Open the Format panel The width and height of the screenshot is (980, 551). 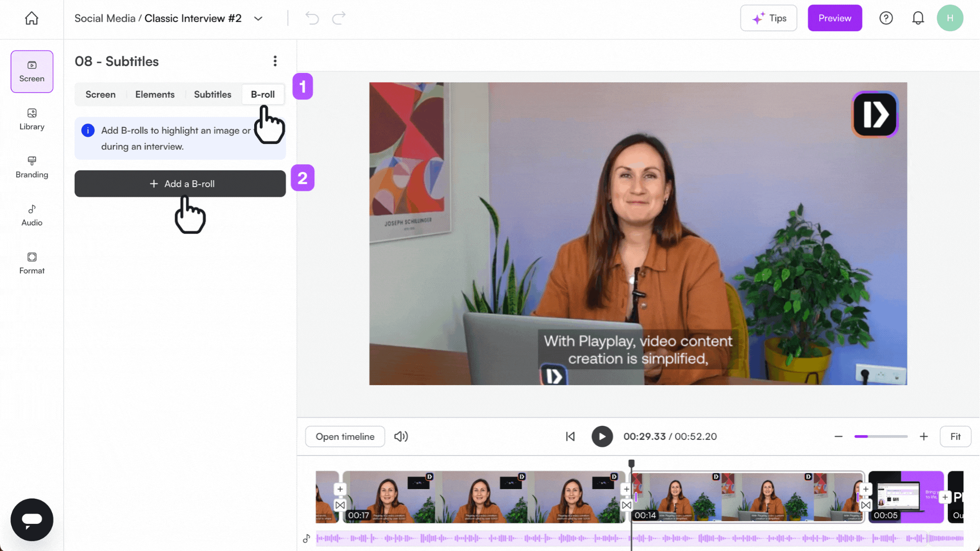coord(31,263)
